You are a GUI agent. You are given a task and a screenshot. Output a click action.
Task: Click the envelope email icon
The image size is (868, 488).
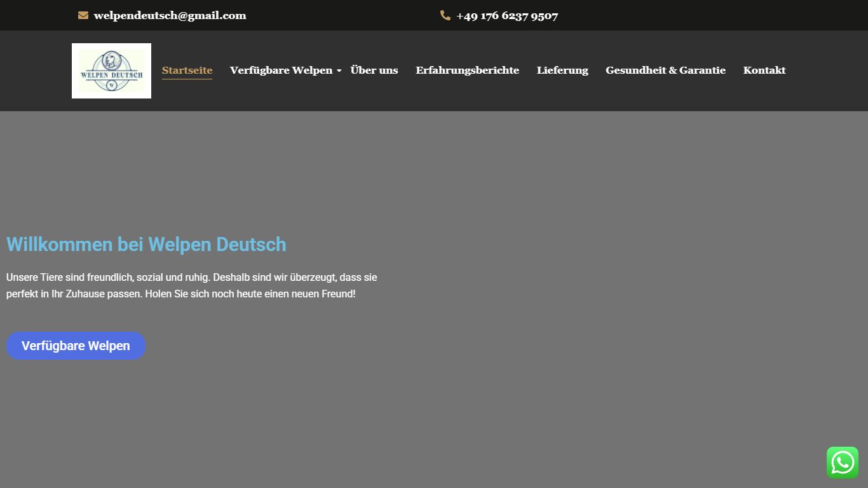click(x=83, y=15)
